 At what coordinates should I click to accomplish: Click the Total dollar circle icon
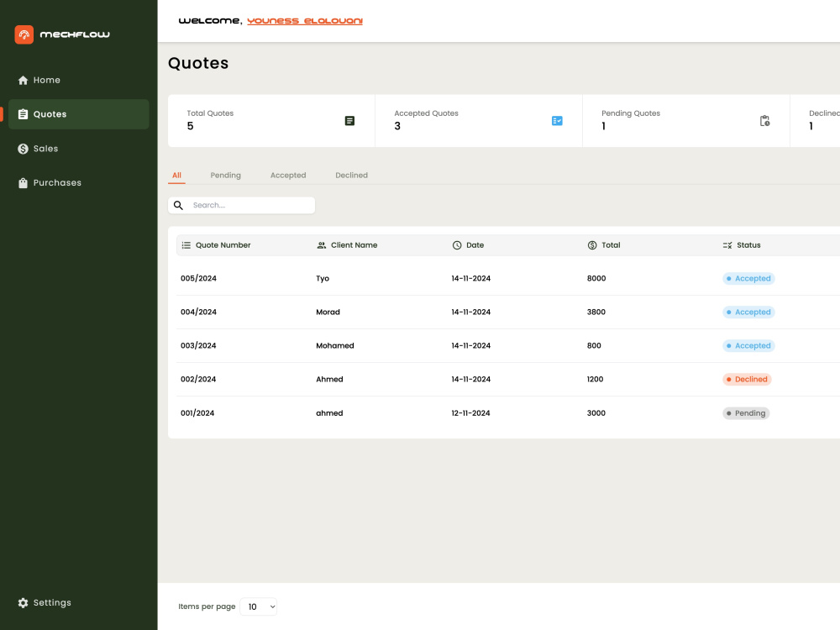592,245
